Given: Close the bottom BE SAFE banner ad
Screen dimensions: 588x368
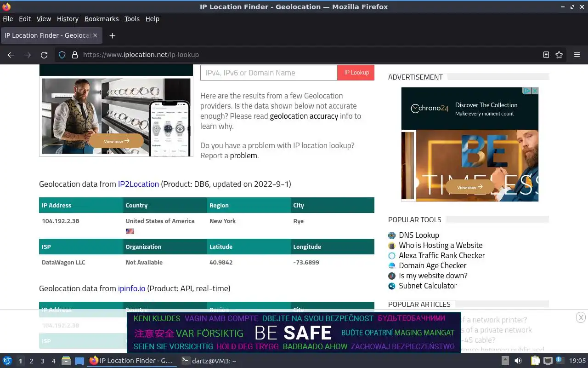Looking at the screenshot, I should coord(581,317).
